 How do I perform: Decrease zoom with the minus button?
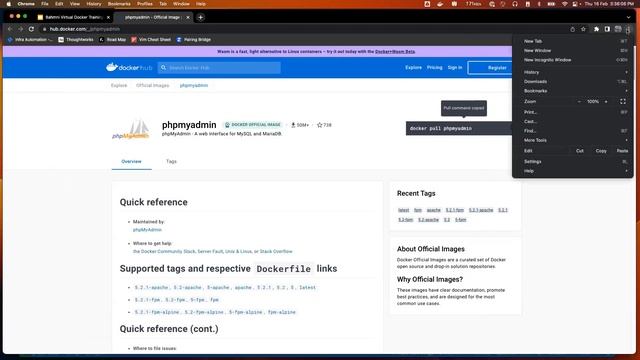579,102
